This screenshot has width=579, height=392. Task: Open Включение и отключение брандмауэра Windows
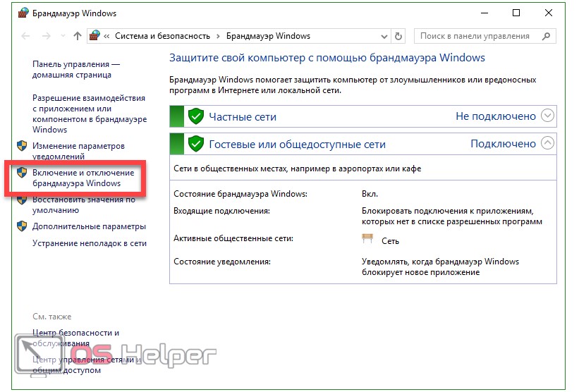[83, 178]
